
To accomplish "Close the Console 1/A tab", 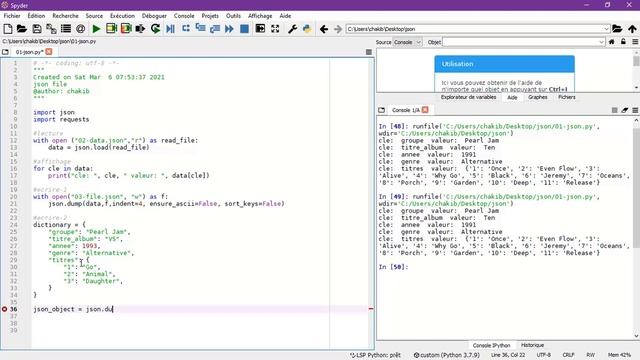I will [425, 110].
